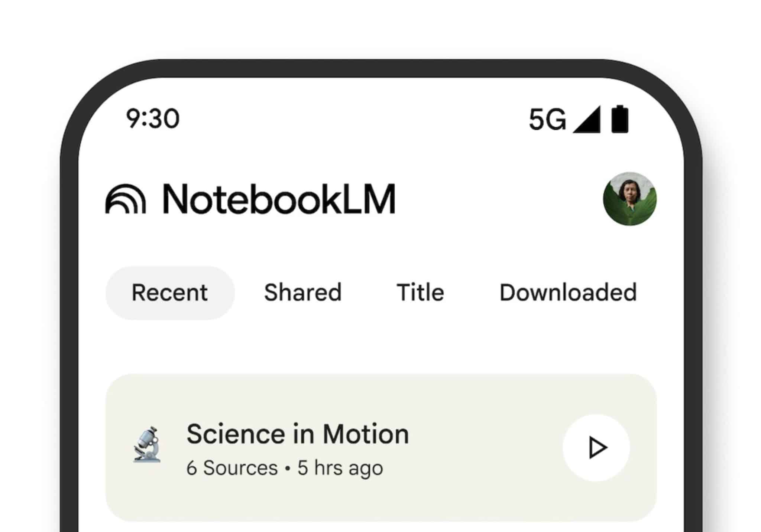Open the Science in Motion title

pos(297,434)
